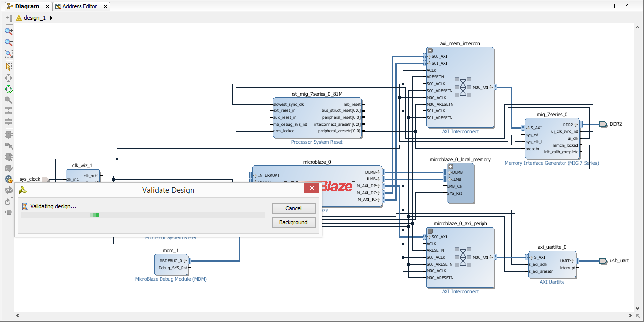Screen dimensions: 644x322
Task: Expand the S00_AXI interface pin on axi_mem_intercon
Action: [429, 57]
